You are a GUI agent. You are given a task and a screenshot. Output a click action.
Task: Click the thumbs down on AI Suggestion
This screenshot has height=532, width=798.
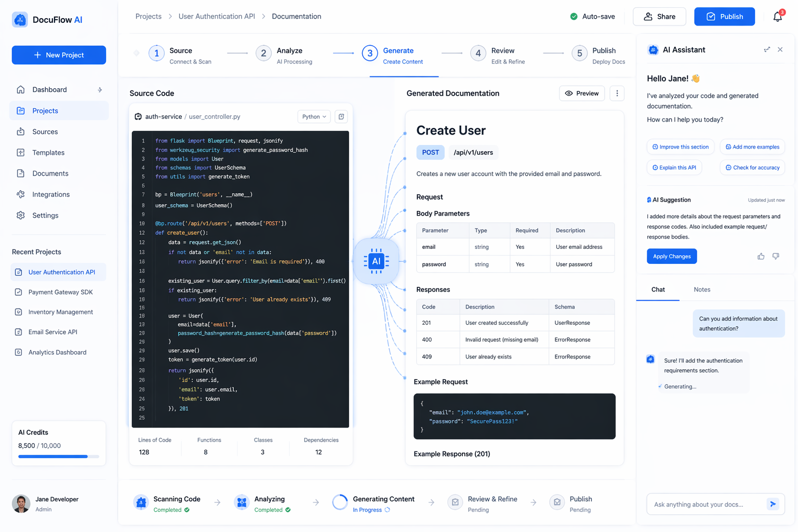776,256
